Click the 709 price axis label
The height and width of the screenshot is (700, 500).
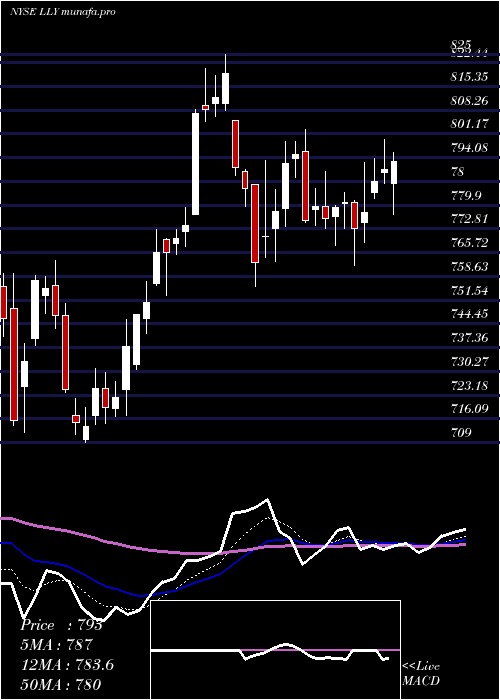pyautogui.click(x=461, y=433)
